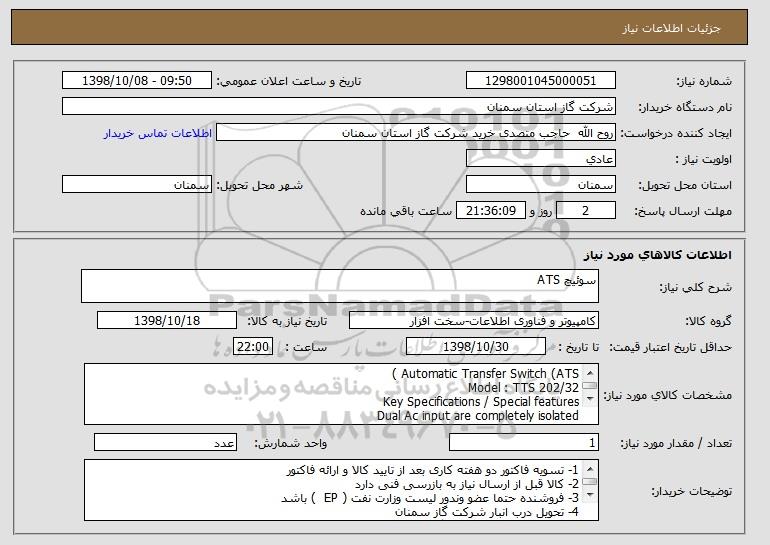Click the delivery province field سمنان

pyautogui.click(x=541, y=185)
